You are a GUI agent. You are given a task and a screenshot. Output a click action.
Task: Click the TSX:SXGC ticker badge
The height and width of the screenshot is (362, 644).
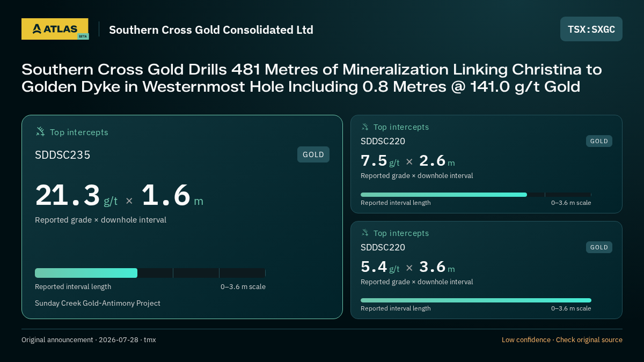pos(591,29)
